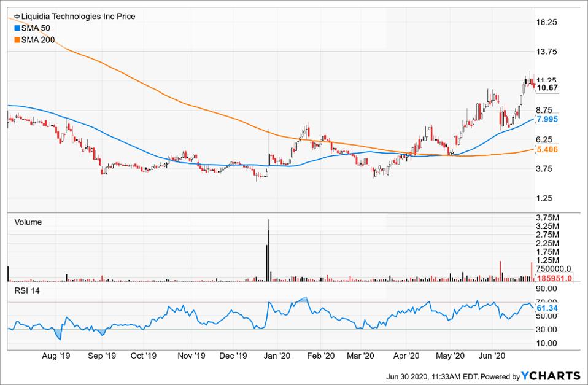
Task: Click the volume value label 185951.0
Action: (x=554, y=278)
